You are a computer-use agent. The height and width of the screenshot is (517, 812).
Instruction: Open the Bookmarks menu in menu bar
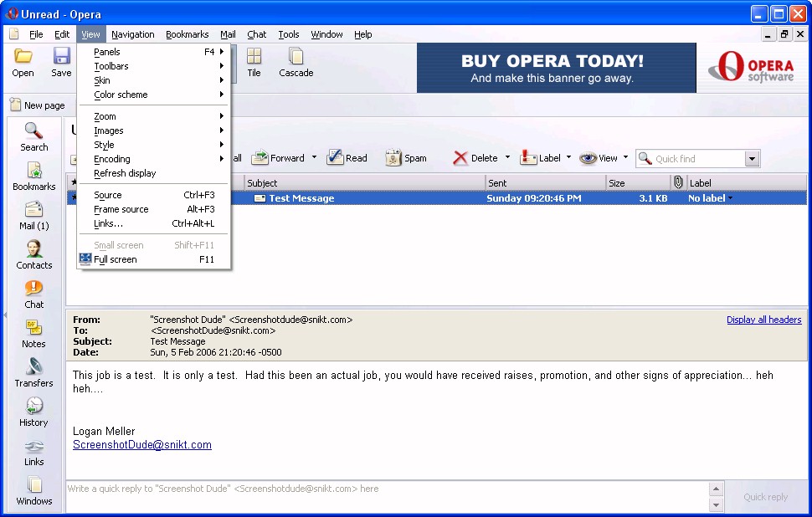pos(187,34)
